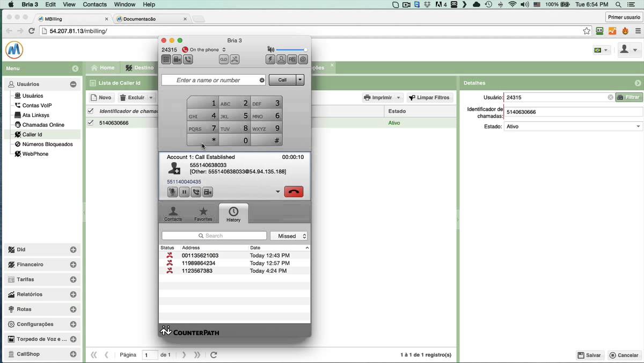Click the missed calls icon in Bria toolbar
The image size is (644, 363).
coord(235,60)
